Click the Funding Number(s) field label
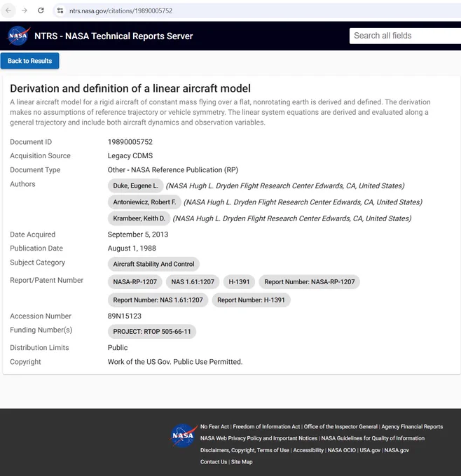461x476 pixels. pyautogui.click(x=41, y=330)
